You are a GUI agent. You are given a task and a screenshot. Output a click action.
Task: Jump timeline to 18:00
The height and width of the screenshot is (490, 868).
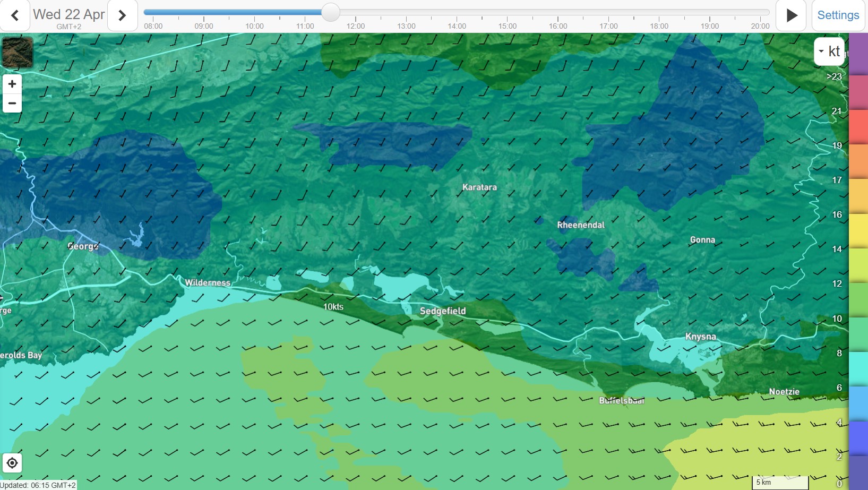point(659,26)
